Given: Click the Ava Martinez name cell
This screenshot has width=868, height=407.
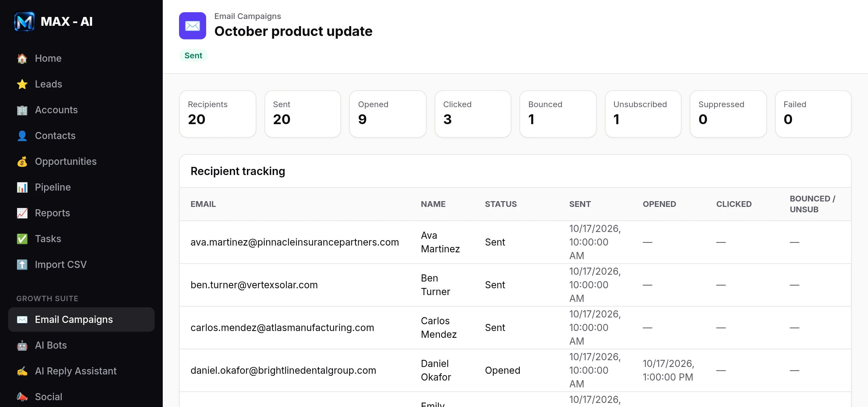Looking at the screenshot, I should click(x=440, y=242).
